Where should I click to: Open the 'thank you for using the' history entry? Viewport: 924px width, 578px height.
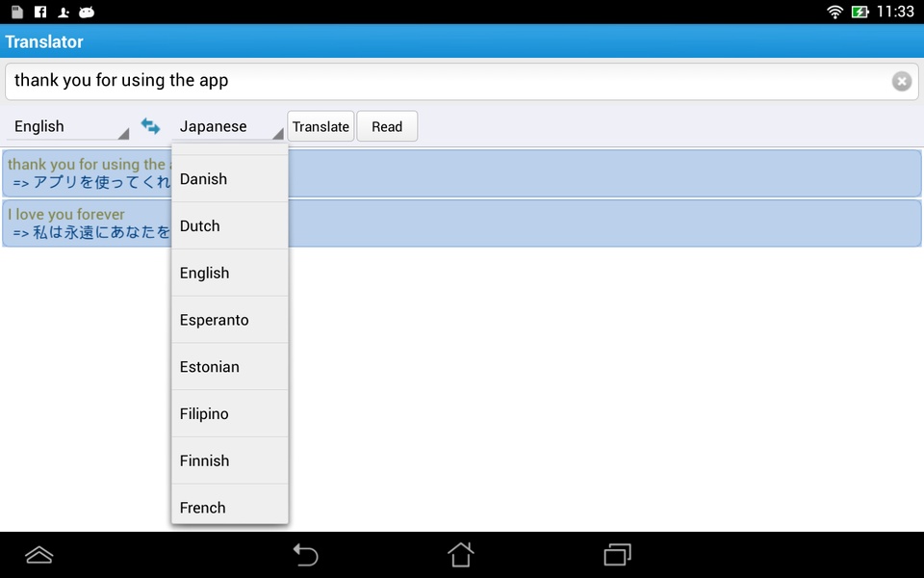pos(462,173)
